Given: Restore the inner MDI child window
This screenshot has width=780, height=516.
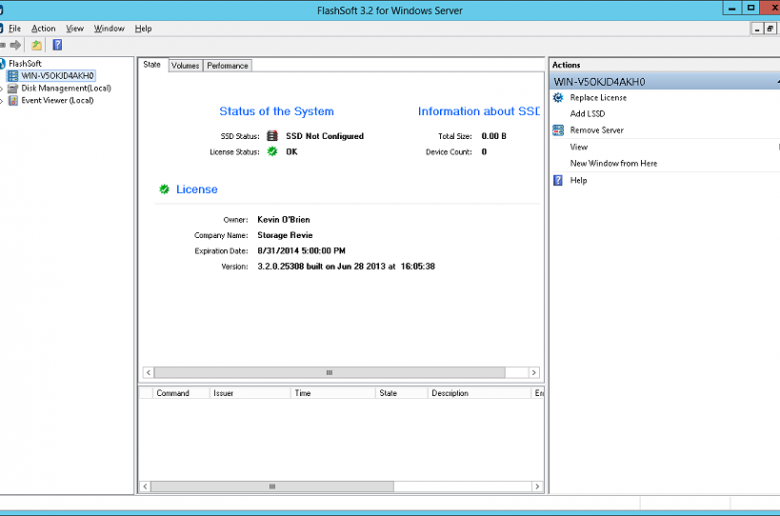Looking at the screenshot, I should click(x=770, y=29).
